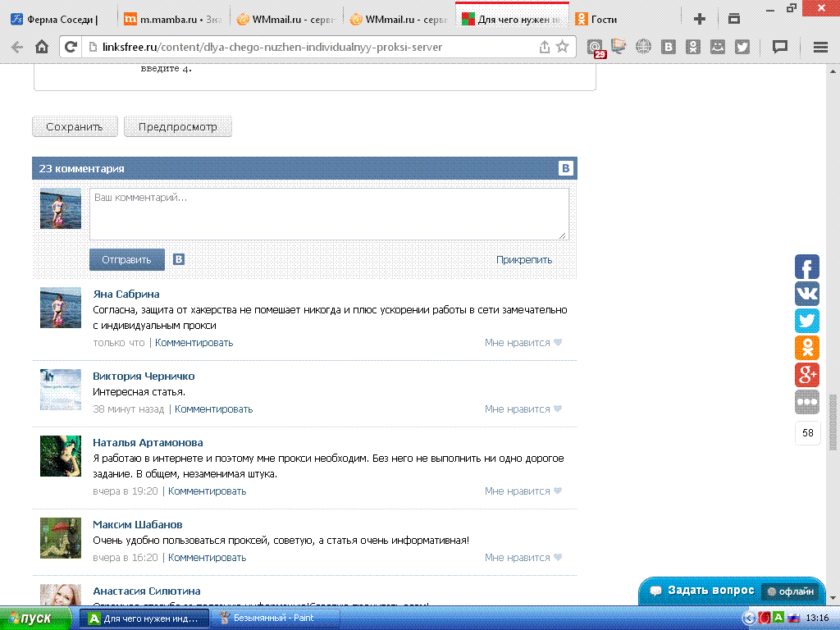This screenshot has width=840, height=630.
Task: Click Комментировать under Виктория Черничко's comment
Action: (x=214, y=409)
